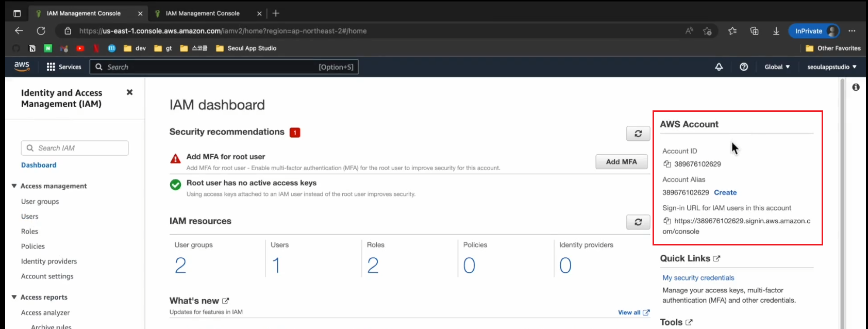868x329 pixels.
Task: Open the dev bookmarks folder
Action: coord(135,48)
